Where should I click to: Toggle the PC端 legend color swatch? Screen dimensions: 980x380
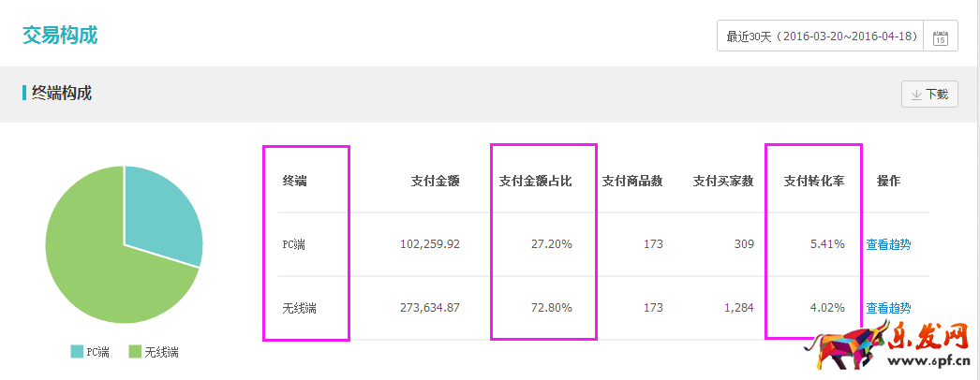77,352
